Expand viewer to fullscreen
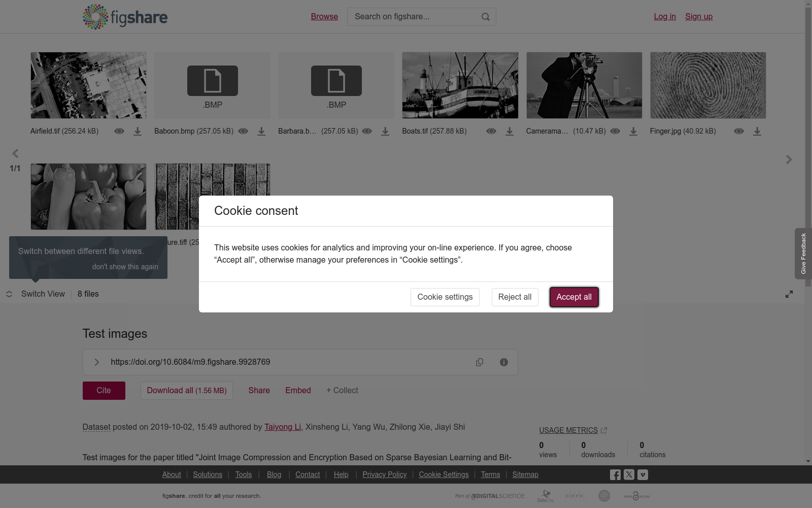The image size is (812, 508). [x=789, y=294]
